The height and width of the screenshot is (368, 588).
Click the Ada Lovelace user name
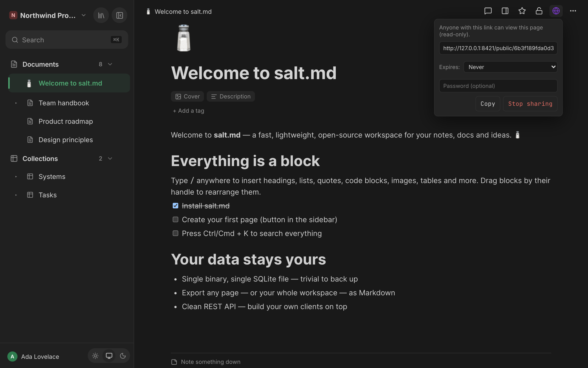coord(40,356)
